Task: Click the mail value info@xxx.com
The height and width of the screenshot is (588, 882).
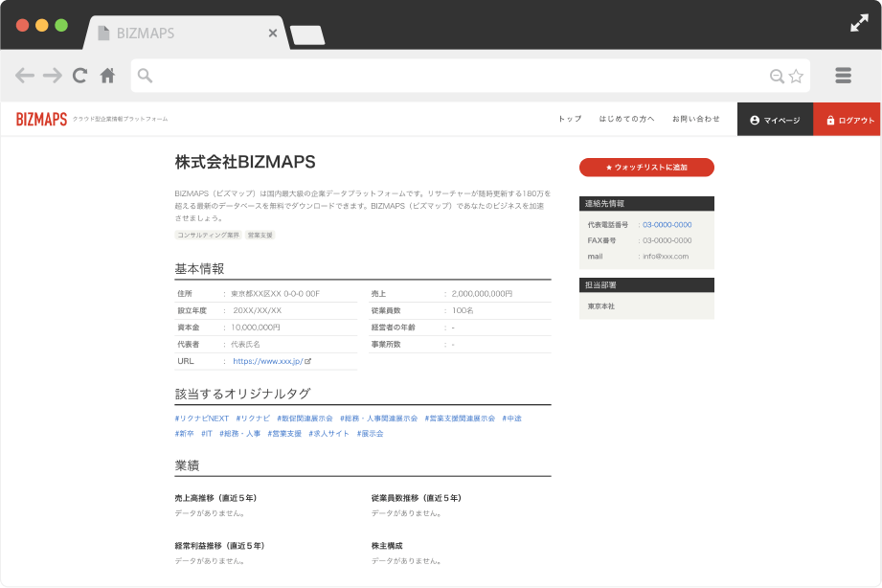Action: (666, 256)
